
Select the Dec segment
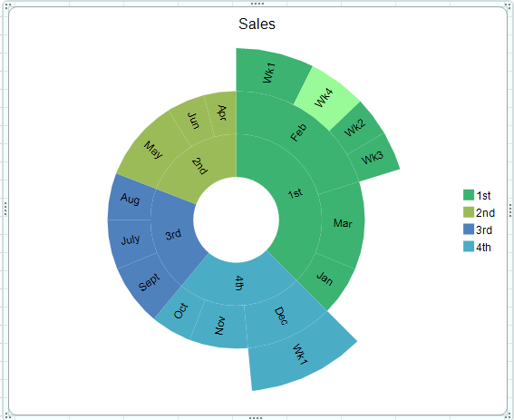tap(281, 317)
